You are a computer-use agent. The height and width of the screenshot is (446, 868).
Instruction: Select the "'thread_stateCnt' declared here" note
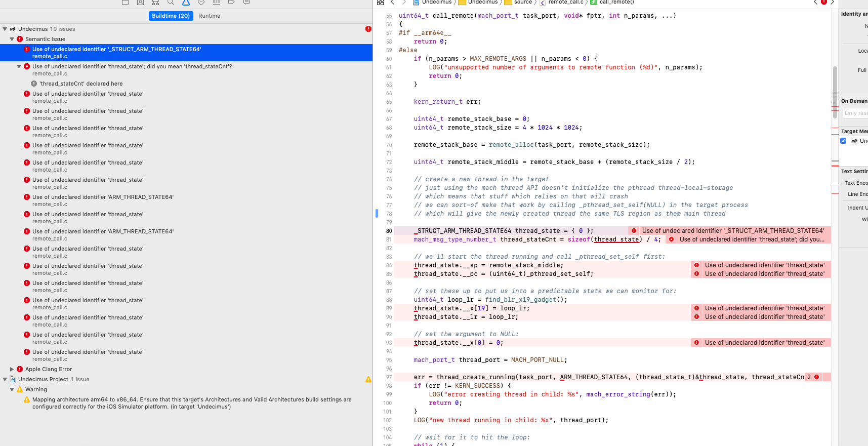pos(81,84)
